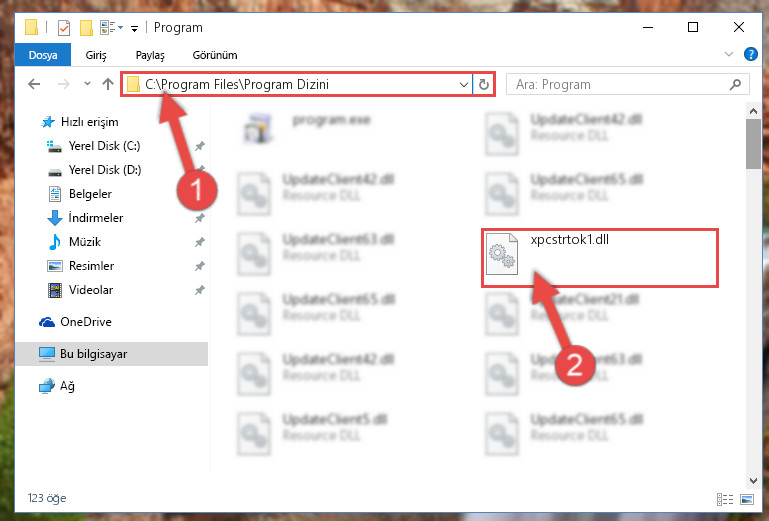Viewport: 769px width, 521px height.
Task: Click the vertical scrollbar down arrow
Action: point(753,480)
